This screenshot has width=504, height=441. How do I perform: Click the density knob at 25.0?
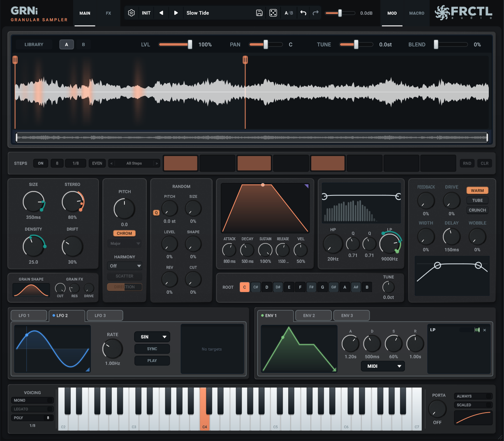point(33,246)
